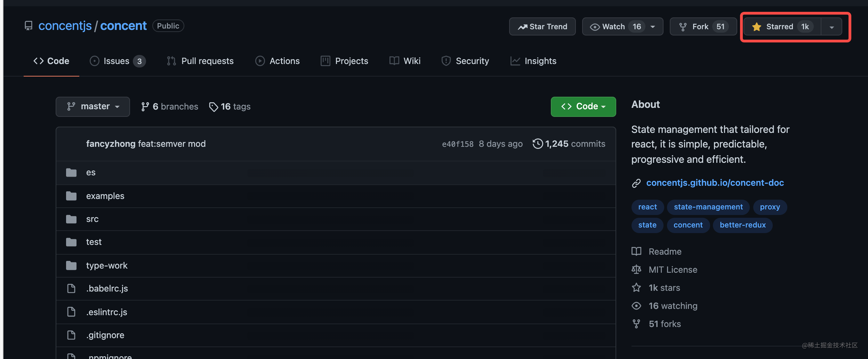Open the Projects tab
The image size is (868, 359).
[x=344, y=61]
